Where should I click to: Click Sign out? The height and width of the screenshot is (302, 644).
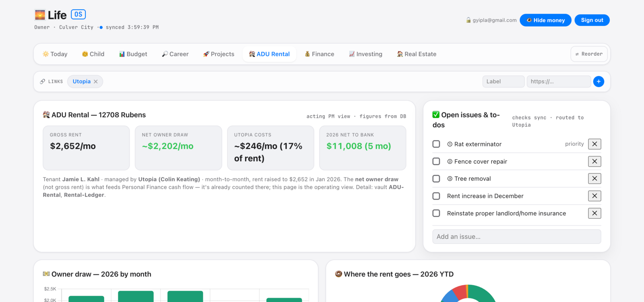pyautogui.click(x=592, y=20)
